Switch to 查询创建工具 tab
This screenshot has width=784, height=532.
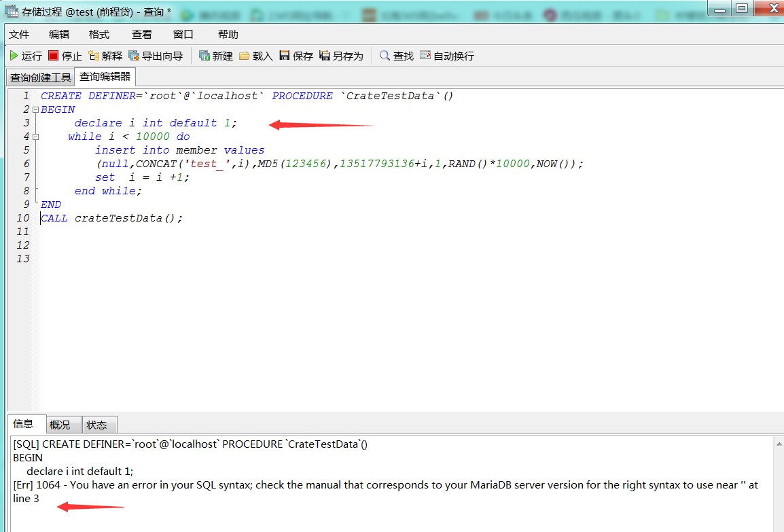coord(40,77)
